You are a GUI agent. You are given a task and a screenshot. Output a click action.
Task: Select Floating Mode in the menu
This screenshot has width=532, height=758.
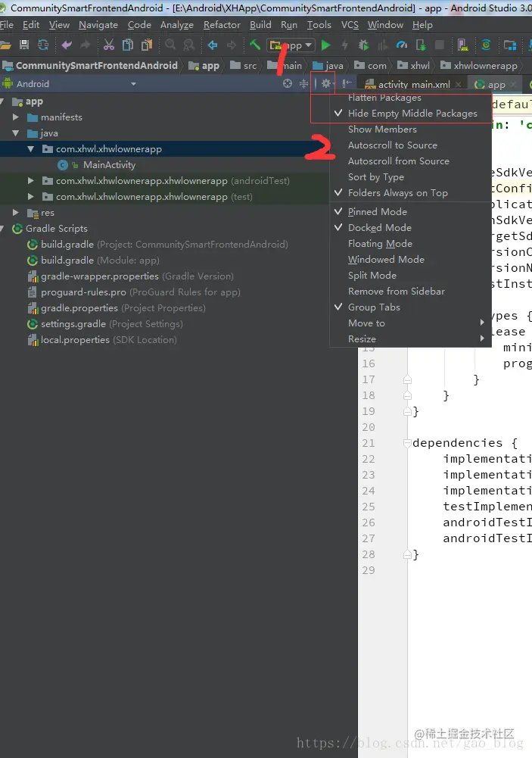coord(411,244)
